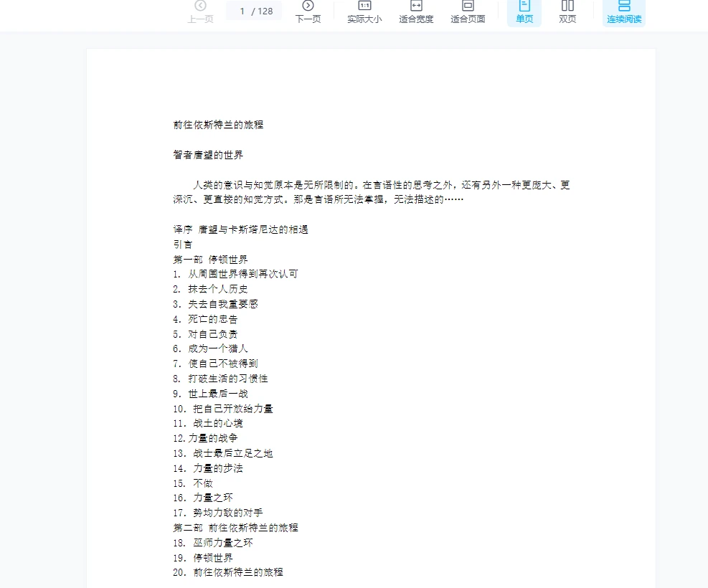Click chapter 15. 不做

(x=193, y=483)
